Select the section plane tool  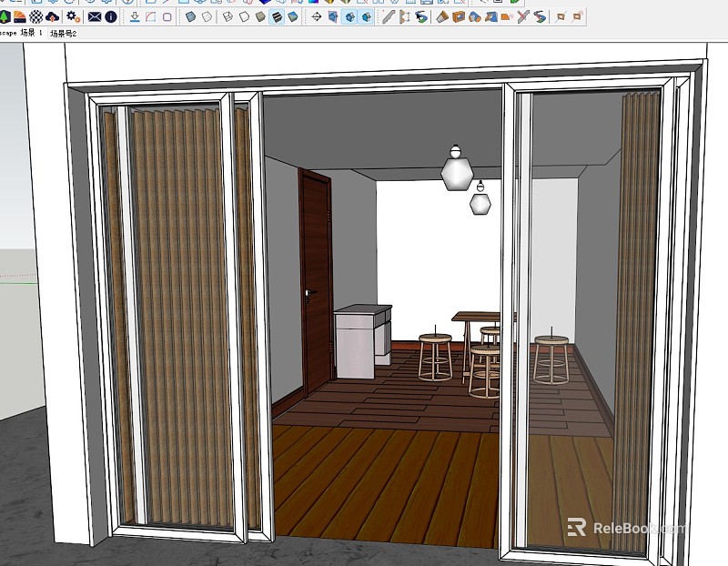[x=316, y=17]
